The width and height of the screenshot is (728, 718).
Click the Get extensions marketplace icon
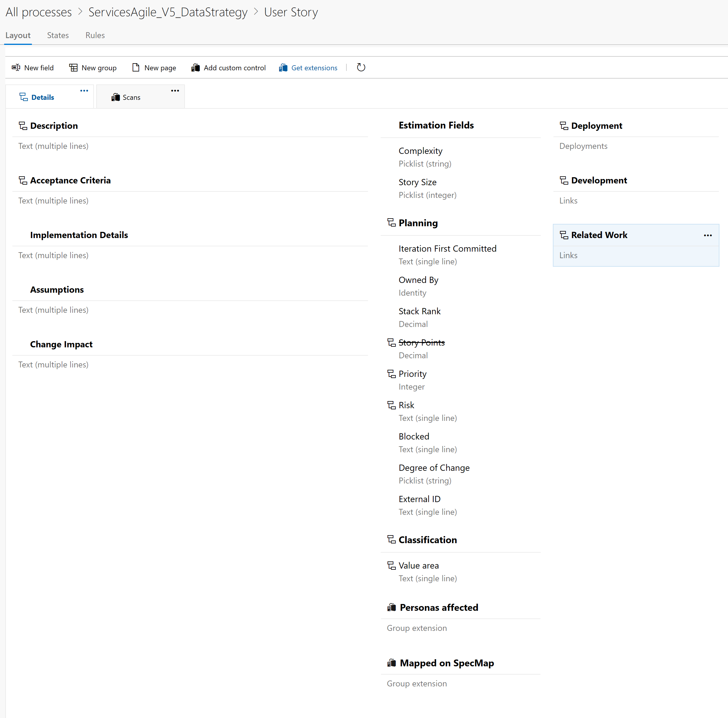pyautogui.click(x=283, y=67)
